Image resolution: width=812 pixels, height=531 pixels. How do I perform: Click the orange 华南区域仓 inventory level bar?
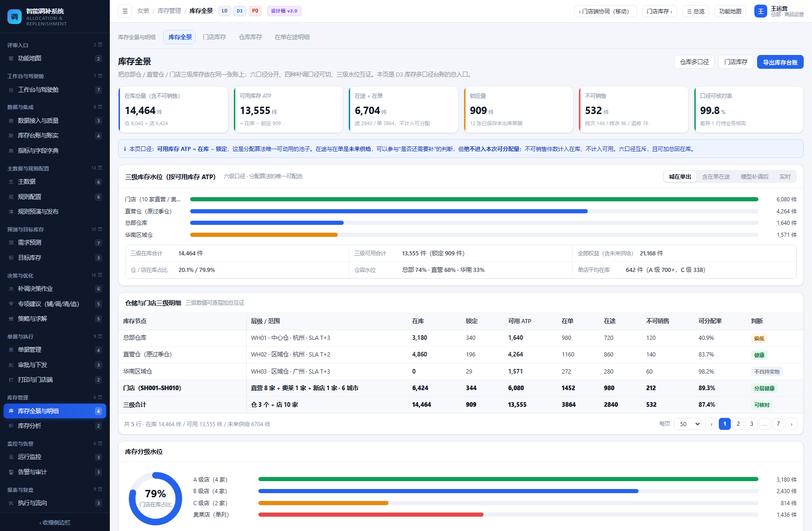pyautogui.click(x=264, y=235)
